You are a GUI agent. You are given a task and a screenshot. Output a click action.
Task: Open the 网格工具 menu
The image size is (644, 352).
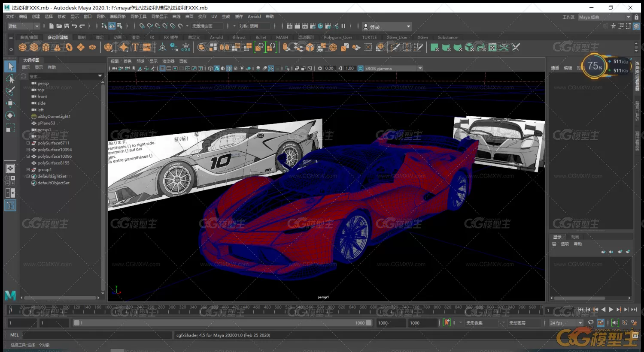tap(138, 17)
